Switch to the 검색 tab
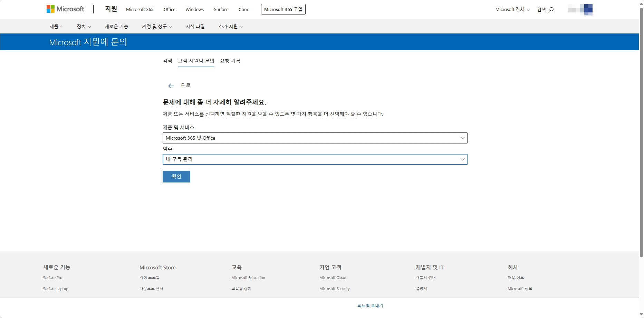 (167, 61)
